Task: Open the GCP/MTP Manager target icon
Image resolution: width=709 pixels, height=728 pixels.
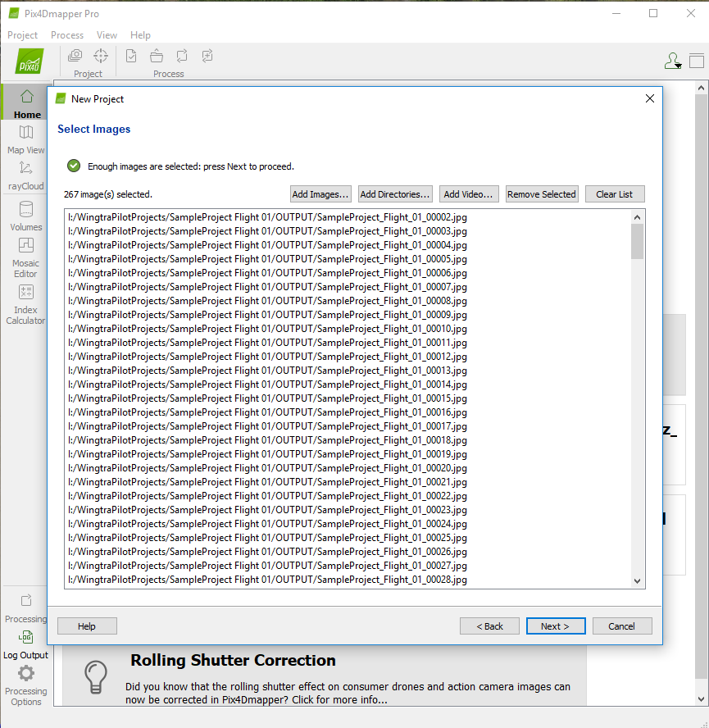Action: click(x=100, y=55)
